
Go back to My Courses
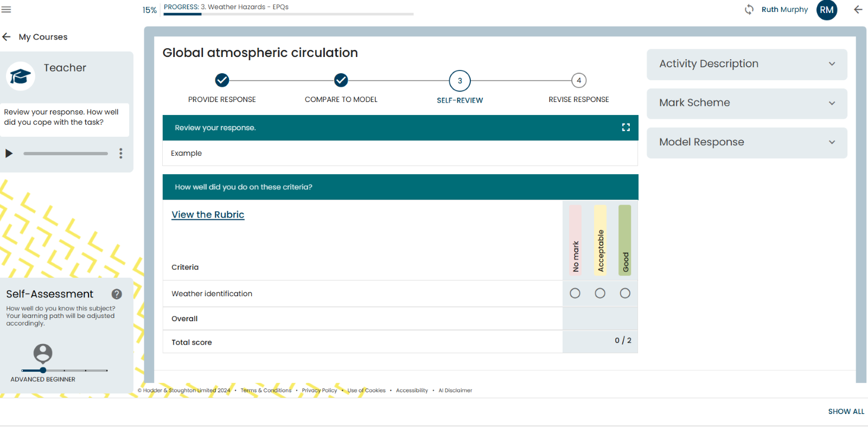tap(43, 37)
